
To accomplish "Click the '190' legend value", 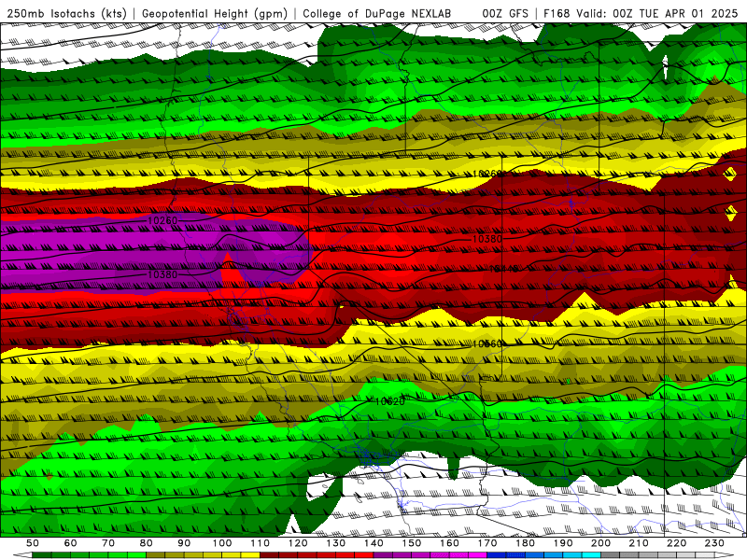I will (563, 543).
